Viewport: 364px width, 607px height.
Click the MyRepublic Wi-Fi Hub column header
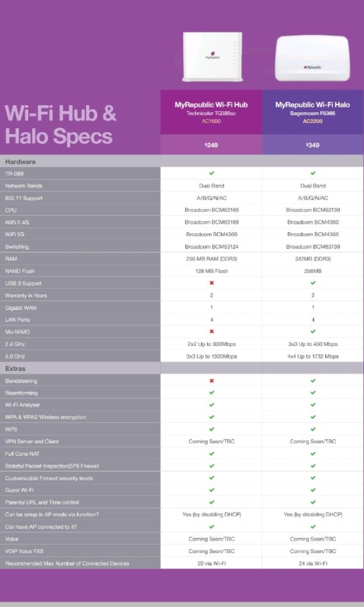click(x=211, y=111)
